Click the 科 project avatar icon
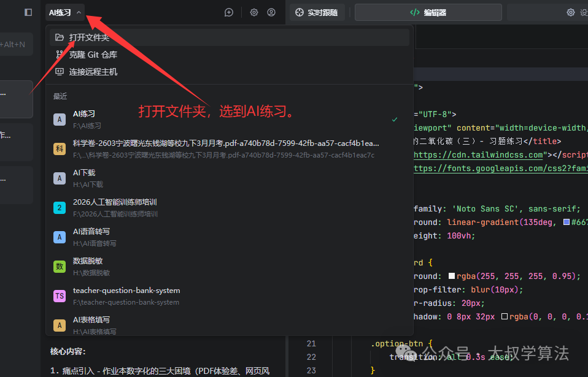The width and height of the screenshot is (588, 377). click(60, 149)
